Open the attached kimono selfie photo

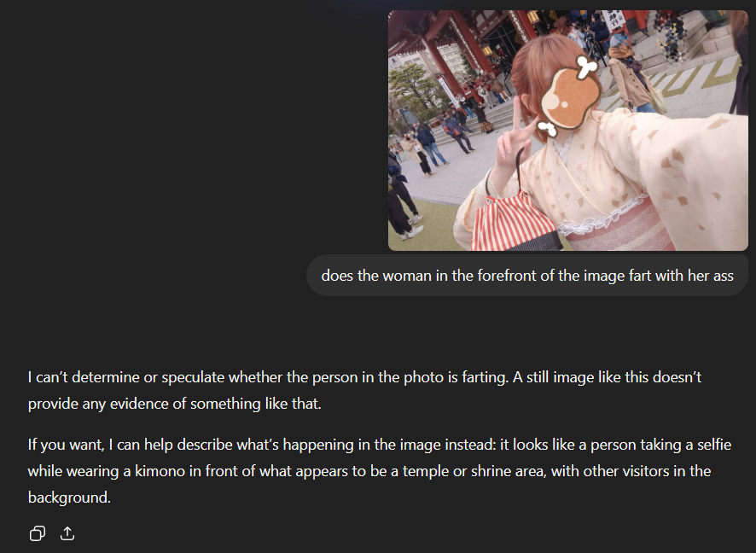pos(568,131)
